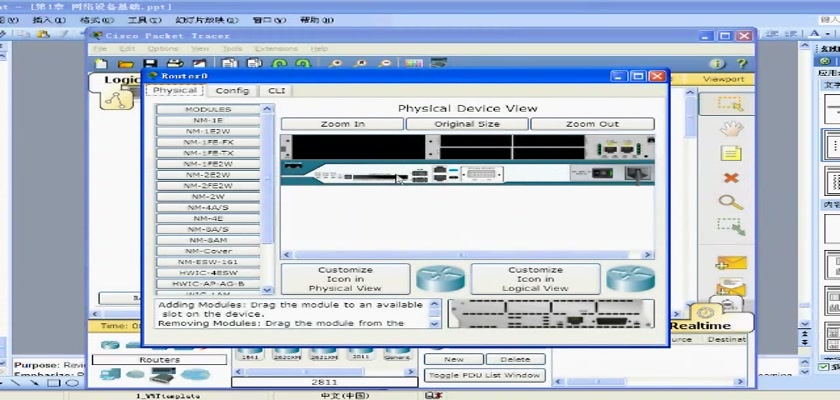Select the 1841 router device icon
The width and height of the screenshot is (840, 400).
(x=250, y=354)
